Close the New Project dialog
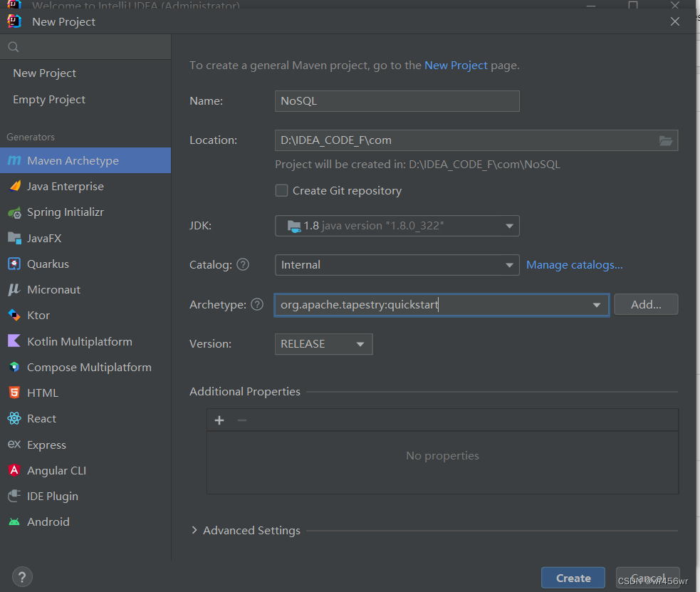The width and height of the screenshot is (700, 592). (x=675, y=21)
